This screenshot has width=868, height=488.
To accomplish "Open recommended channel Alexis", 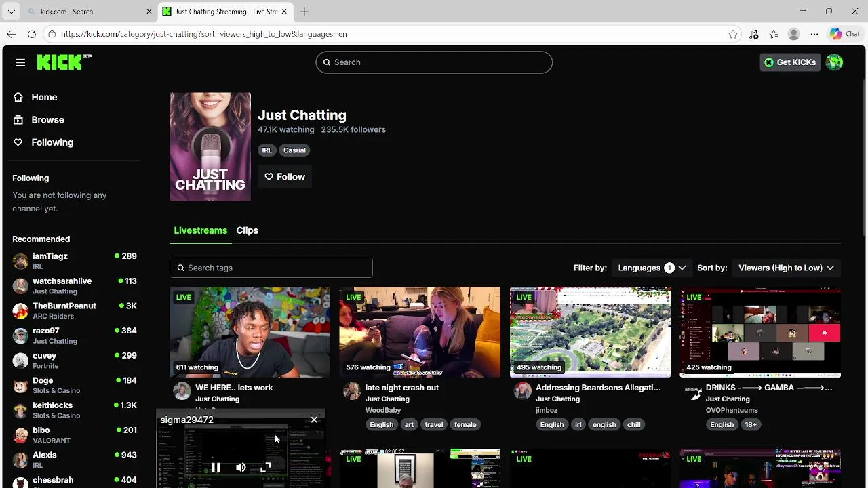I will click(x=75, y=460).
